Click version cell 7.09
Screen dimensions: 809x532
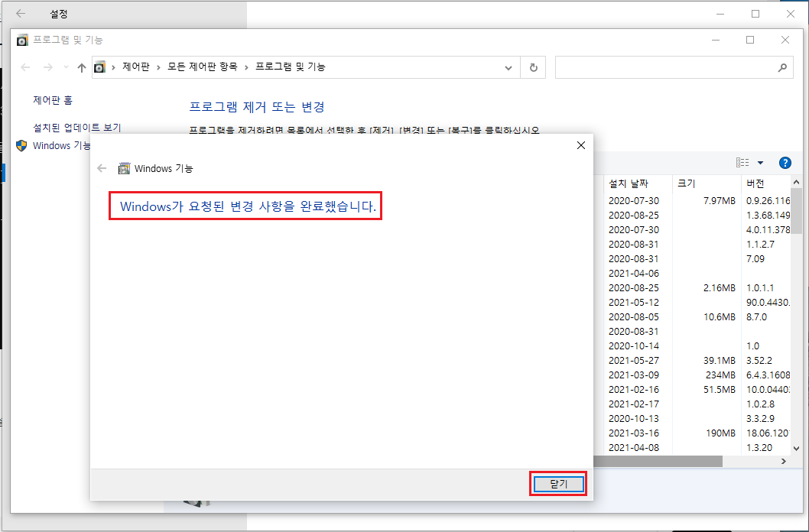pyautogui.click(x=755, y=259)
